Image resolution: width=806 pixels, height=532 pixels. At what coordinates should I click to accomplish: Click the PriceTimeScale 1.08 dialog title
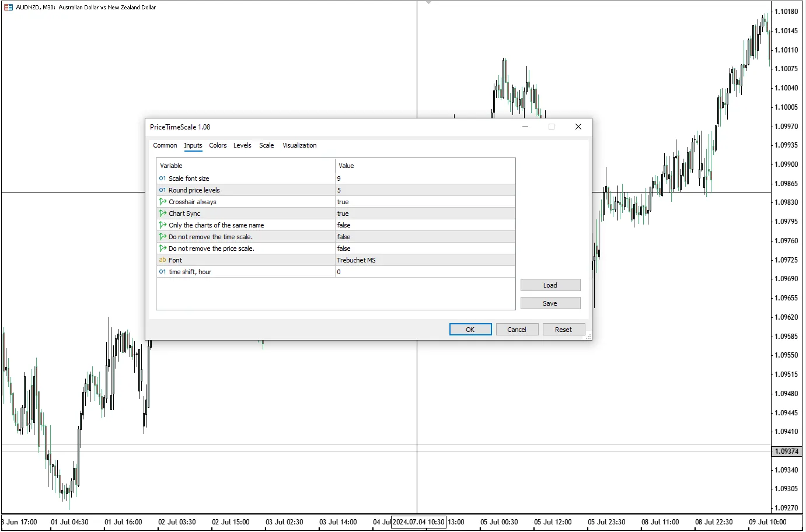(x=180, y=127)
